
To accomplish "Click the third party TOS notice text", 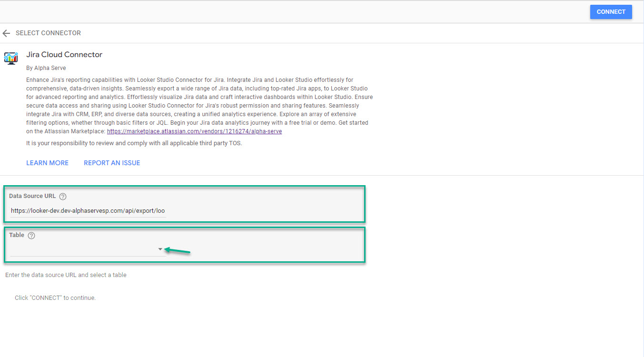I will click(x=134, y=143).
